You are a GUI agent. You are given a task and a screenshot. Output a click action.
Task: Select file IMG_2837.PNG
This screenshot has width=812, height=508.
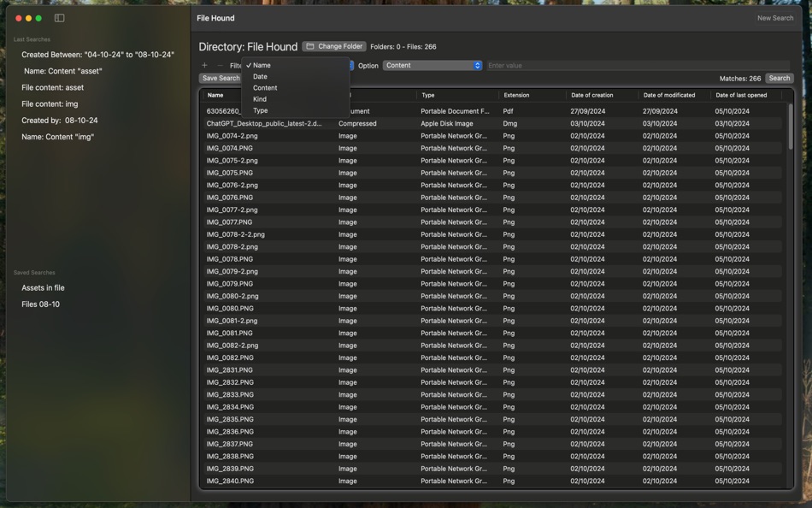click(229, 444)
